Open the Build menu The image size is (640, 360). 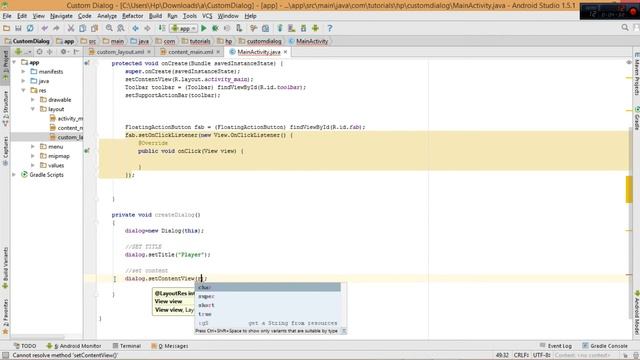[155, 16]
